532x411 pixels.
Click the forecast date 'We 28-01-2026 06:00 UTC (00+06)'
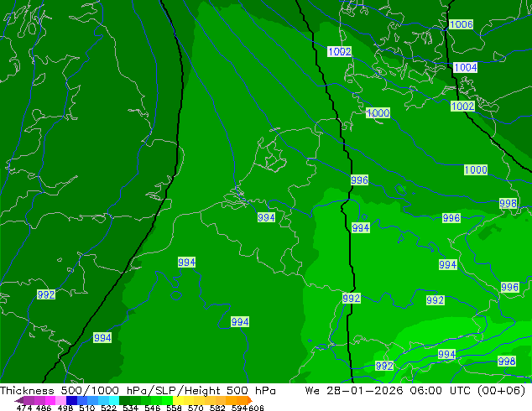tap(415, 390)
